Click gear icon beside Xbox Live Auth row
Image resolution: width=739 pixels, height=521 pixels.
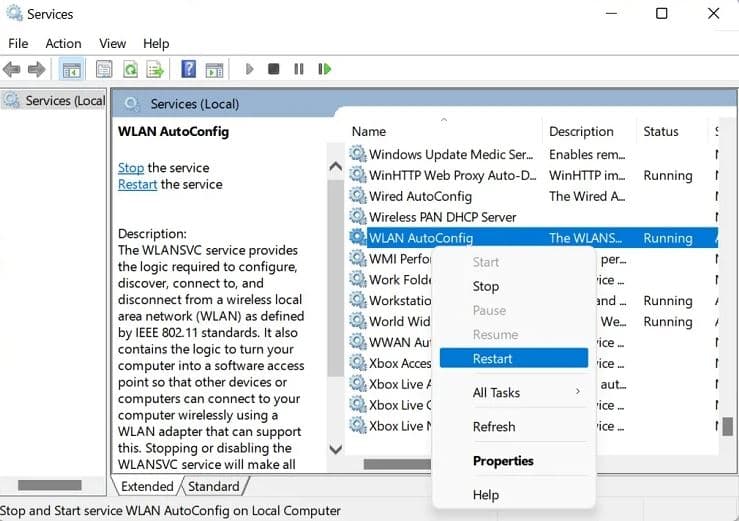(358, 383)
